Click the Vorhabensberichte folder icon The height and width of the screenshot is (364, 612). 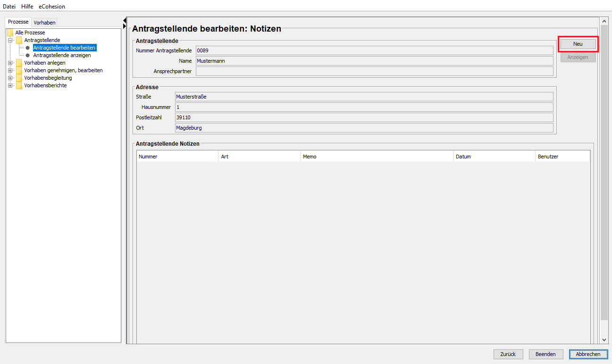click(19, 85)
